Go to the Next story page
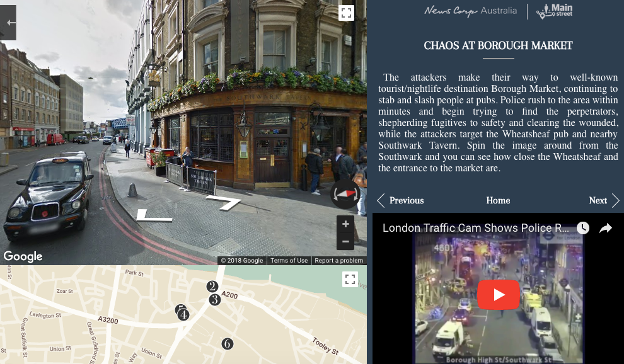Viewport: 624px width, 364px height. point(604,200)
